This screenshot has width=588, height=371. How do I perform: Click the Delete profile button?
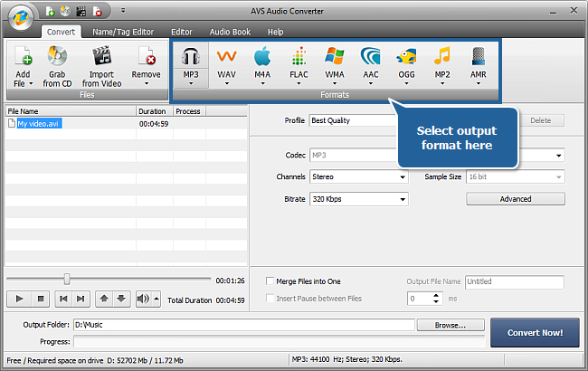[x=540, y=120]
